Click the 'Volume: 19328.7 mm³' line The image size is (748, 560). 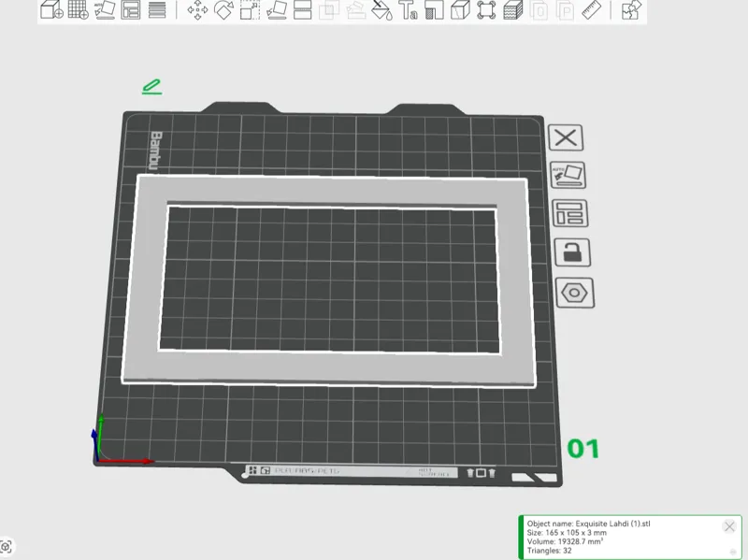(565, 542)
